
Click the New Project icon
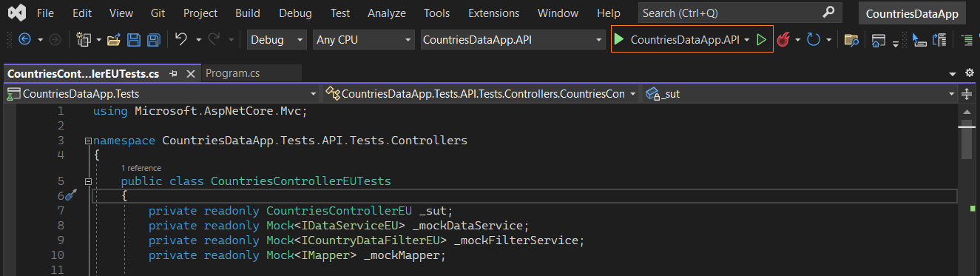[84, 40]
